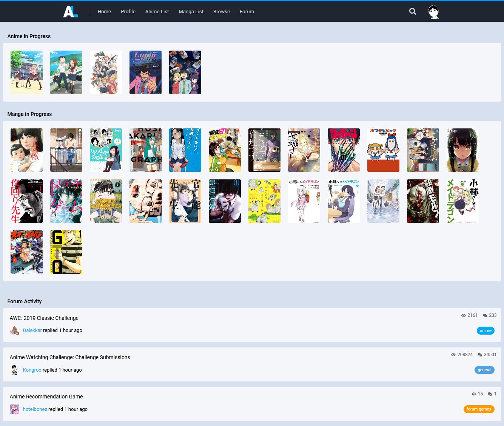
Task: Open anime cover with group on white background
Action: click(x=106, y=72)
